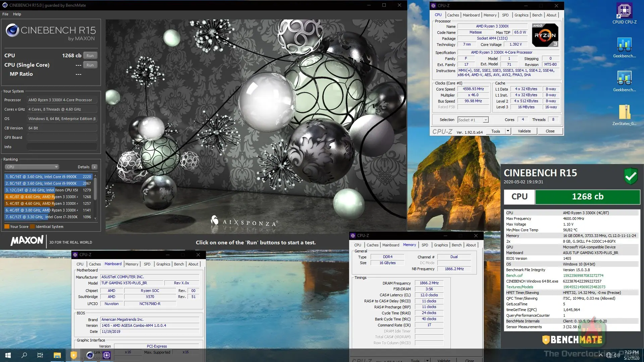Viewport: 644px width, 362px height.
Task: Click the title bar icon of the Mainboard CPU-Z window
Action: pyautogui.click(x=75, y=255)
